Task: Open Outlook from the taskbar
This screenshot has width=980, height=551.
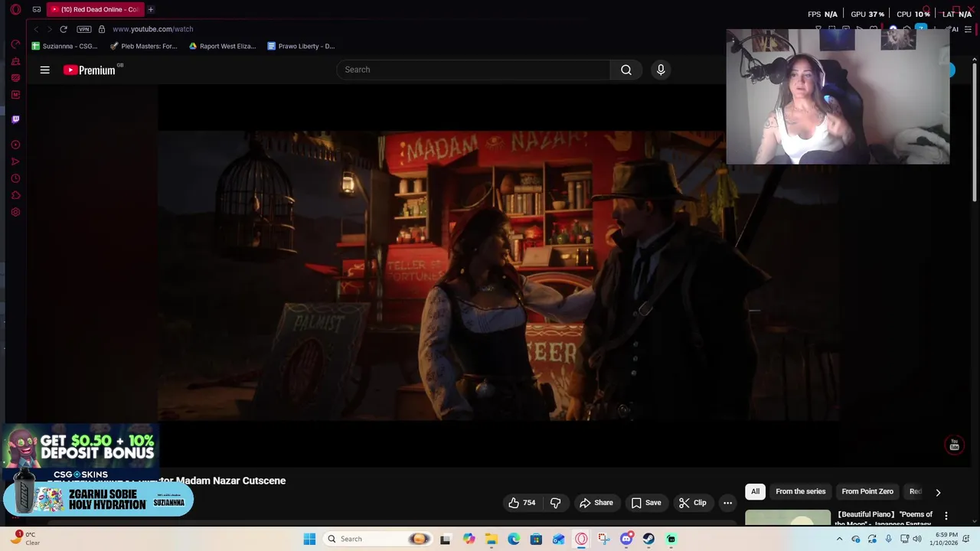Action: coord(559,539)
